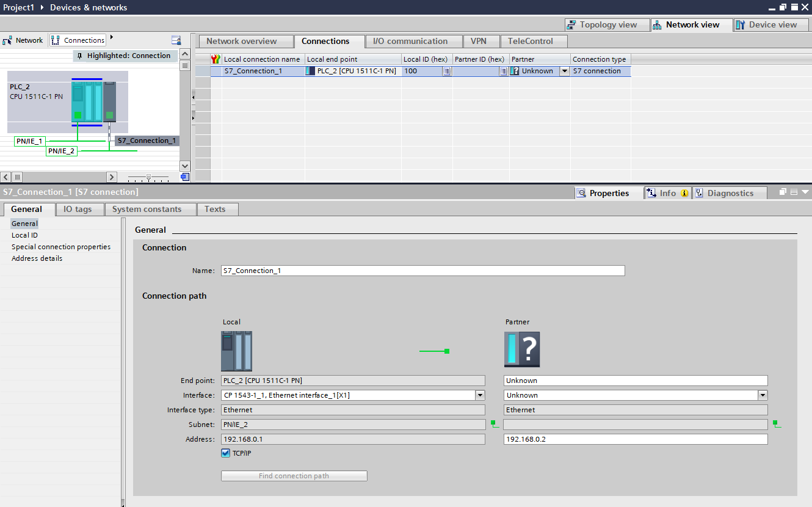Toggle the Connections mode button
Screen dimensions: 812x507
(x=78, y=40)
